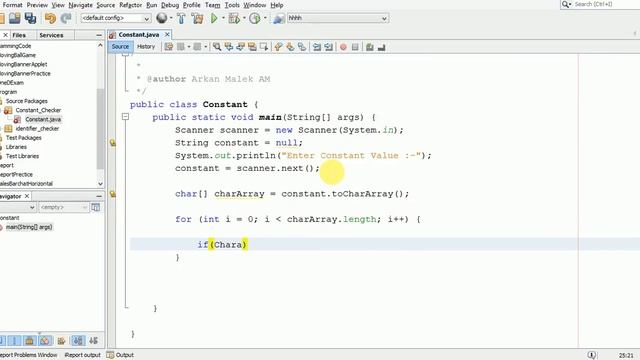This screenshot has width=640, height=360.
Task: Click the Next Bookmark icon
Action: coord(290,47)
